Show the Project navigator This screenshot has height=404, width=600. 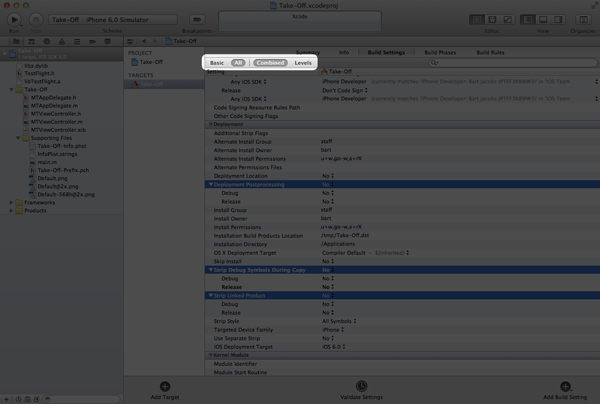tap(16, 41)
